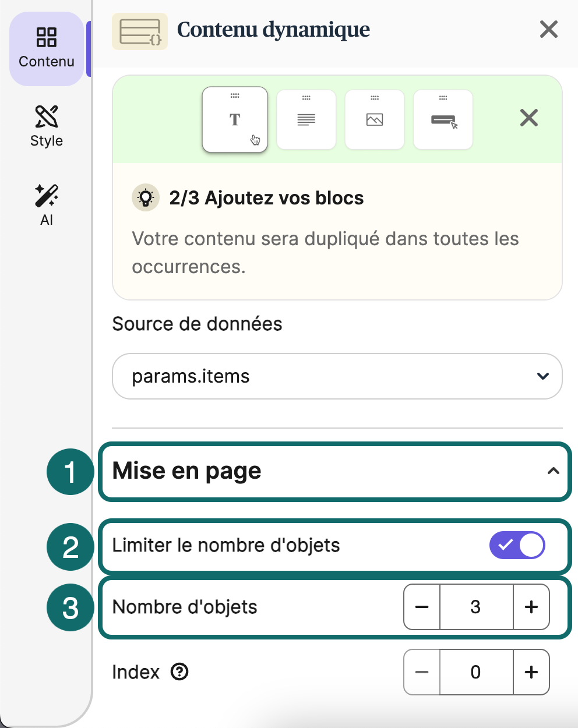Select the button block icon
This screenshot has height=728, width=578.
(x=443, y=119)
